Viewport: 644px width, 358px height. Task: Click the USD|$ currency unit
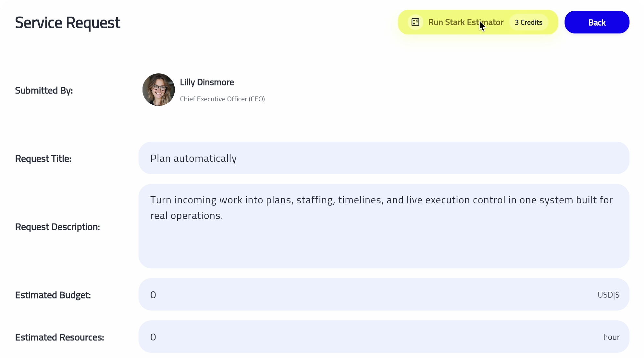(x=608, y=295)
